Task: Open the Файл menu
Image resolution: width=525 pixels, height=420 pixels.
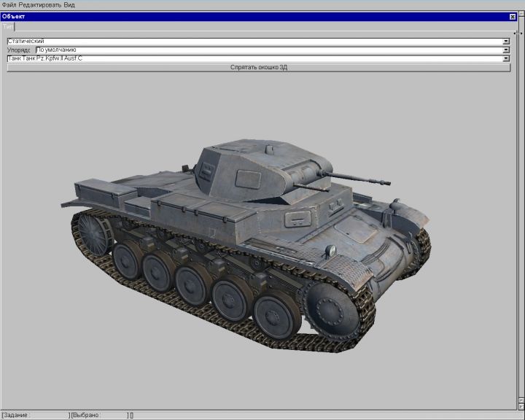Action: coord(9,4)
